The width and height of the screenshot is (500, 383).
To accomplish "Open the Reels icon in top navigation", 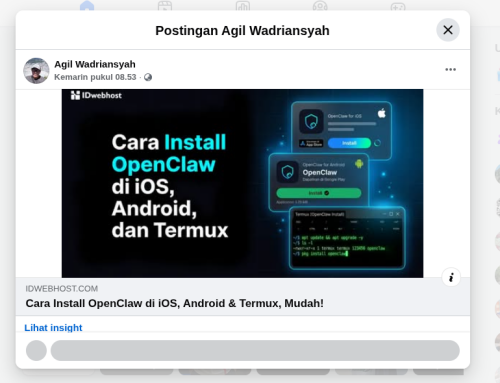I will [x=165, y=6].
